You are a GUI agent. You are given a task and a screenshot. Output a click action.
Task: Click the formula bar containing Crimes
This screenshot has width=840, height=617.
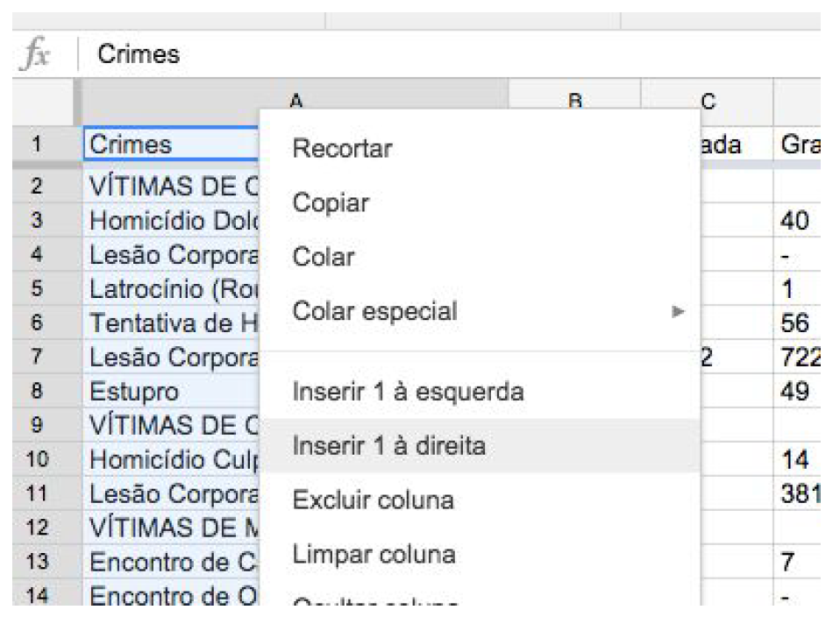[x=438, y=55]
